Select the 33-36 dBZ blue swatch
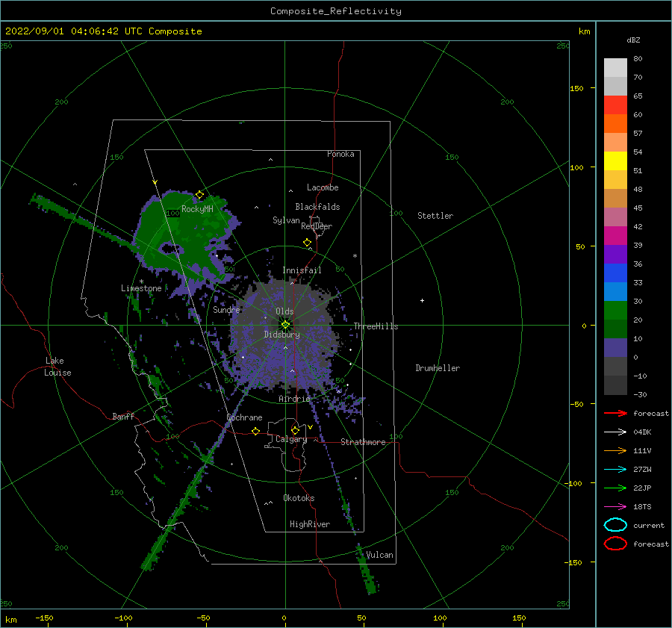Viewport: 672px width, 628px height. [x=615, y=273]
